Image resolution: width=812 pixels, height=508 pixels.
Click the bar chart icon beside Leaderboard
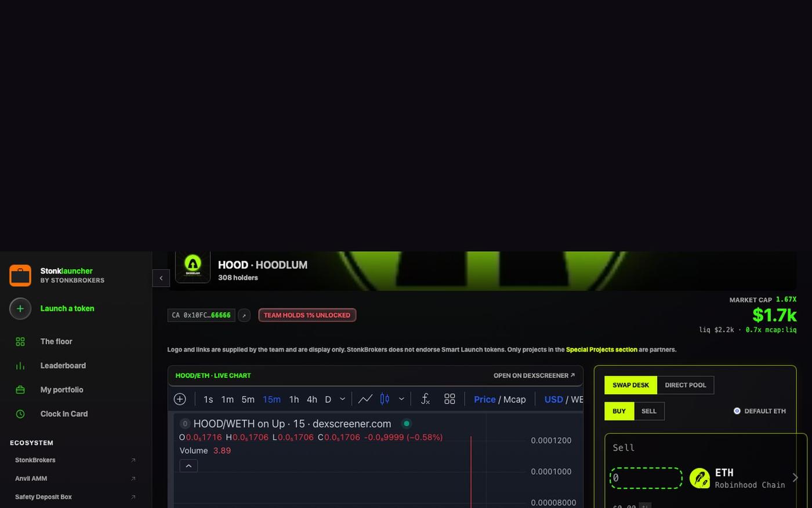20,366
